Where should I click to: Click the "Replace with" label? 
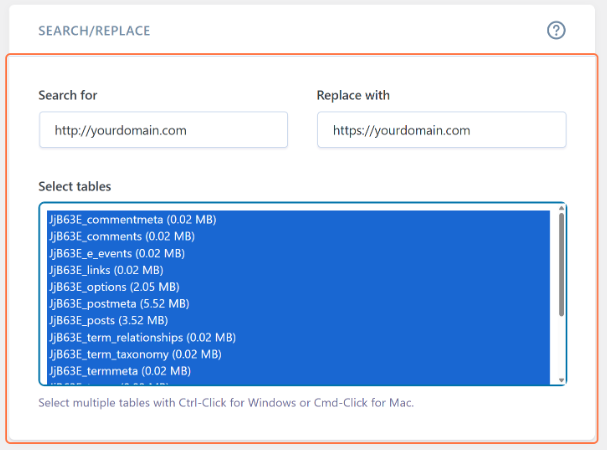353,96
